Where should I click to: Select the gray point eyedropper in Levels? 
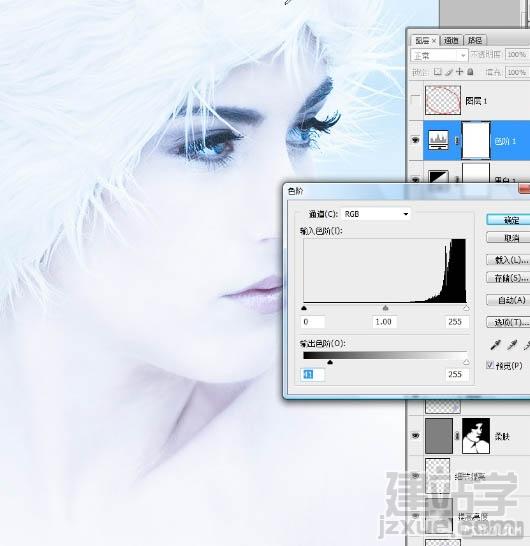coord(512,345)
